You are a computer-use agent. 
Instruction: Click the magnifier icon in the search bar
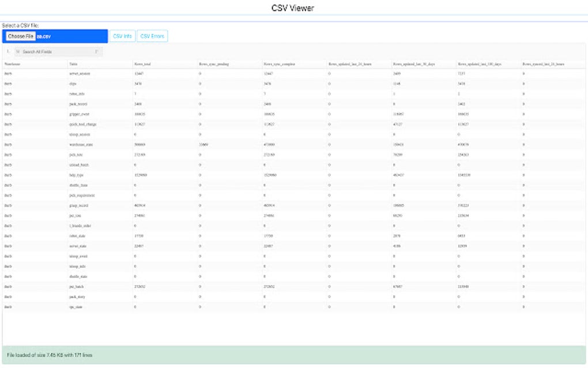pyautogui.click(x=18, y=52)
